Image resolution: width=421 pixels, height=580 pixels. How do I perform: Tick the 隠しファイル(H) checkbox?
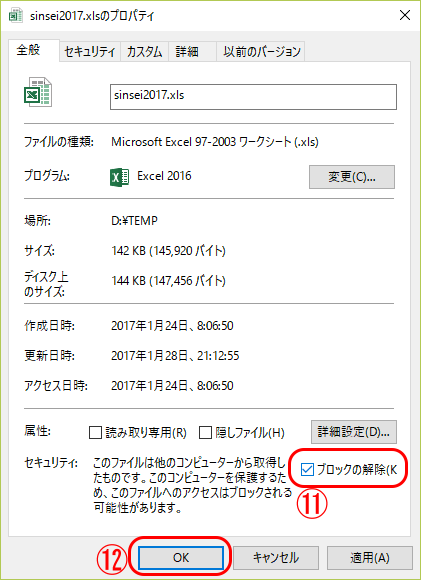coord(205,432)
